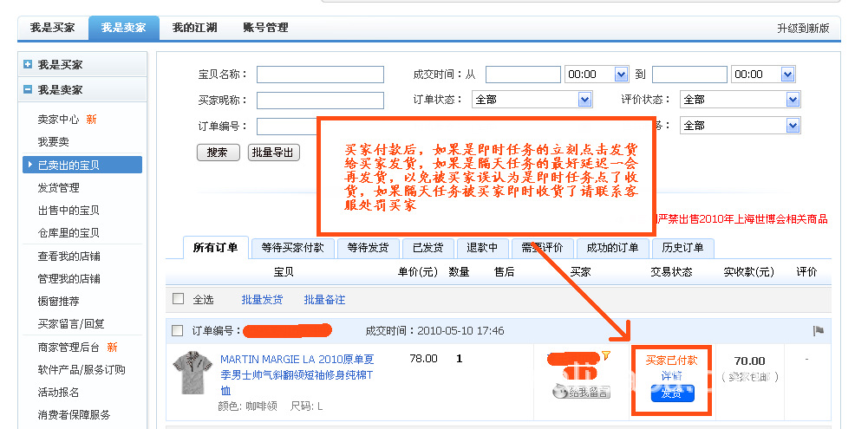
Task: Open the start time 00:00 dropdown
Action: (597, 75)
